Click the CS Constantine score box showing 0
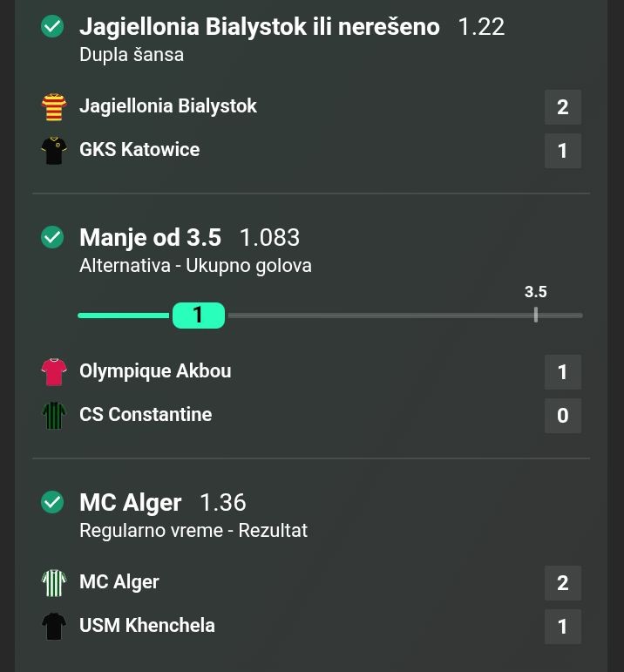This screenshot has height=672, width=624. click(562, 416)
